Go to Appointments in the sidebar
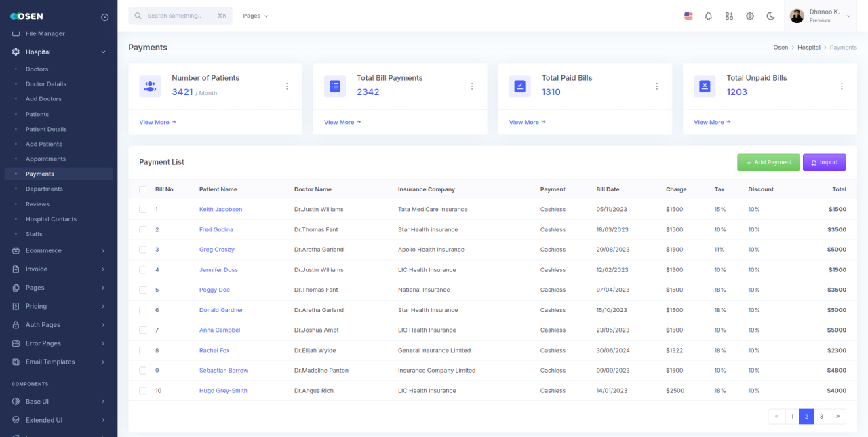This screenshot has height=437, width=868. 45,159
